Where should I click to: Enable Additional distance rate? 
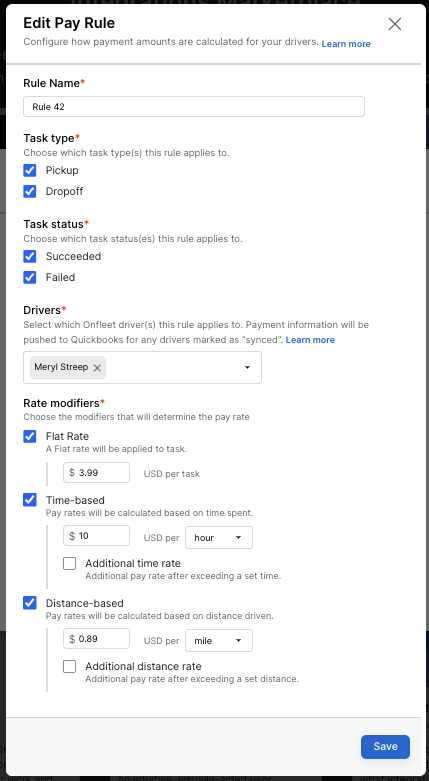point(70,666)
